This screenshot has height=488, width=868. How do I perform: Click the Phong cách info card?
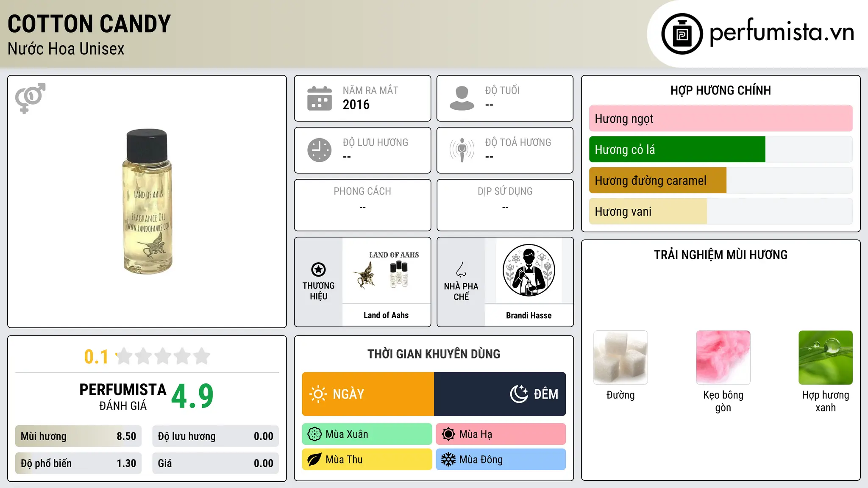pyautogui.click(x=362, y=205)
